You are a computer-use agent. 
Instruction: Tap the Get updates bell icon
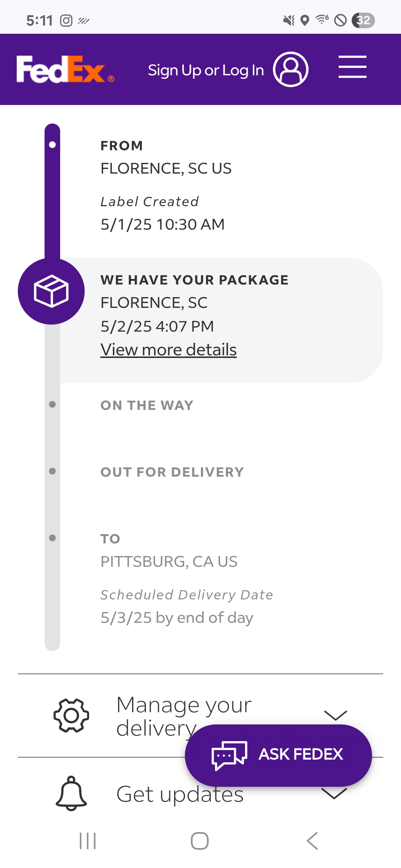(71, 793)
